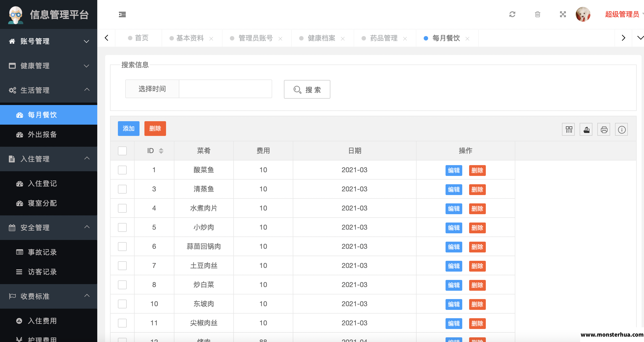Close the 每月餐饮 tab

(x=467, y=39)
